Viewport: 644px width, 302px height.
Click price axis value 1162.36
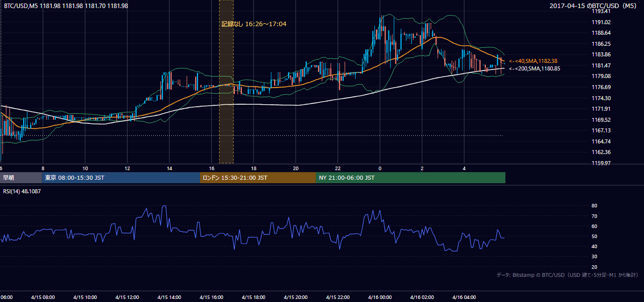click(601, 152)
